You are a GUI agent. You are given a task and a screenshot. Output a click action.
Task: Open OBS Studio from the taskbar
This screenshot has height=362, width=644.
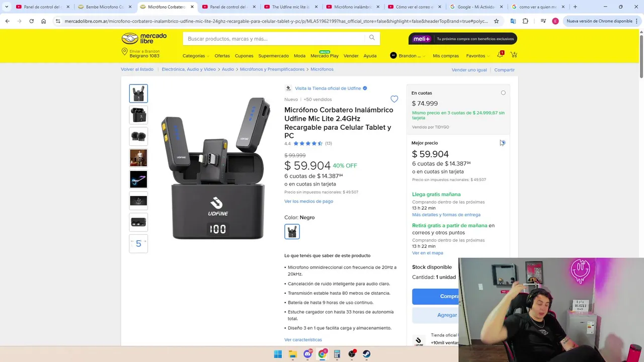352,354
